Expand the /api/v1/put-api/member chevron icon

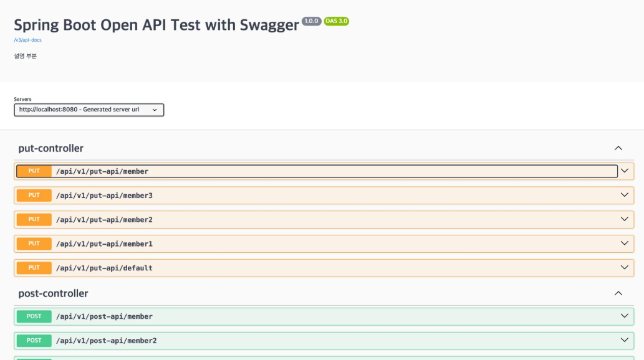point(624,171)
